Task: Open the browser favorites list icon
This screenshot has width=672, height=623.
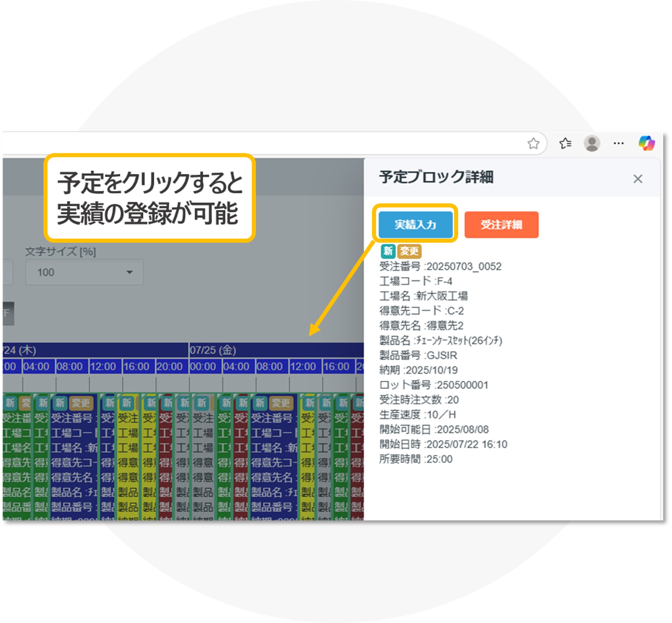Action: 566,143
